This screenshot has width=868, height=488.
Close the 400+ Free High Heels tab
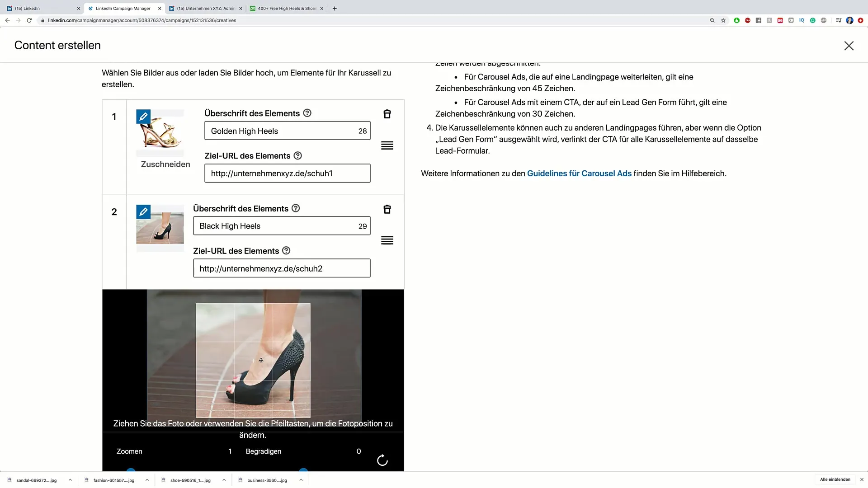[322, 8]
